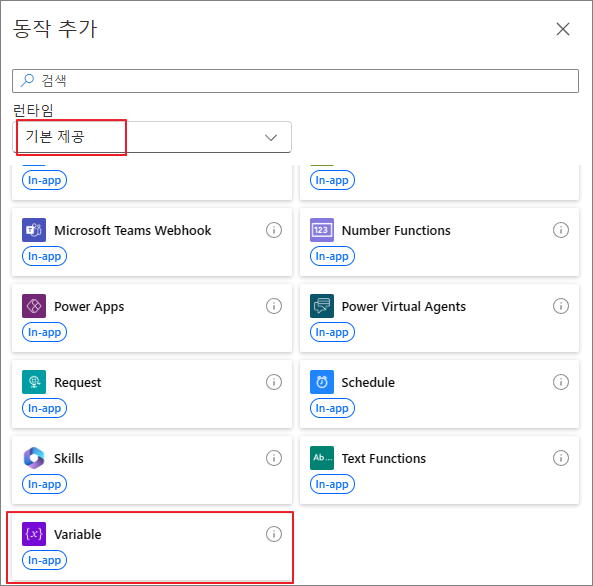This screenshot has width=593, height=586.
Task: Show info for Microsoft Teams Webhook
Action: tap(274, 230)
